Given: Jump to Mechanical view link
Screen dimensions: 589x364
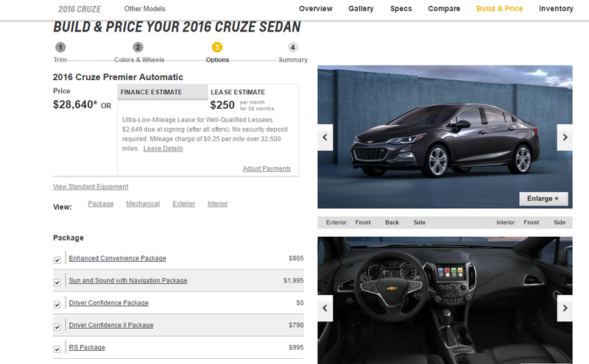Looking at the screenshot, I should point(143,204).
